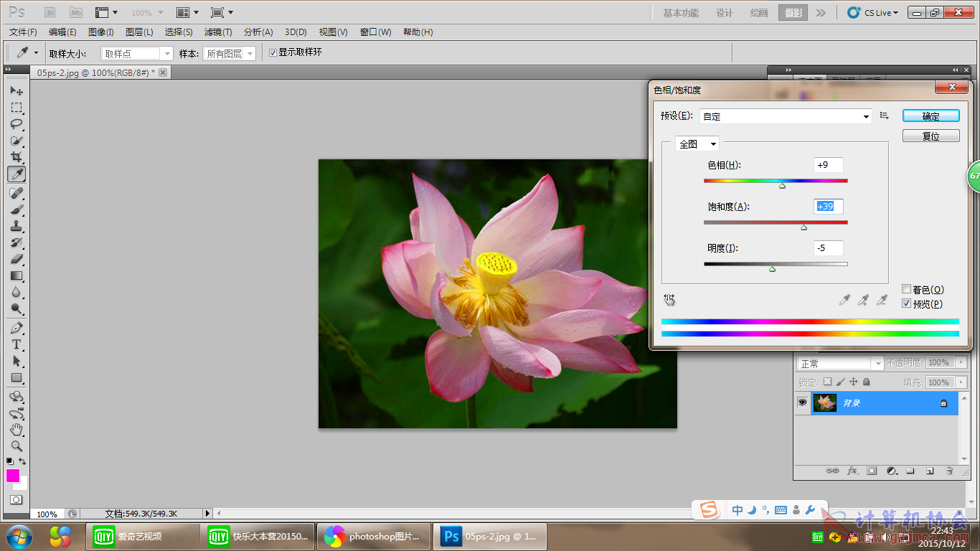Image resolution: width=980 pixels, height=551 pixels.
Task: Select the Lasso tool
Action: click(x=17, y=124)
